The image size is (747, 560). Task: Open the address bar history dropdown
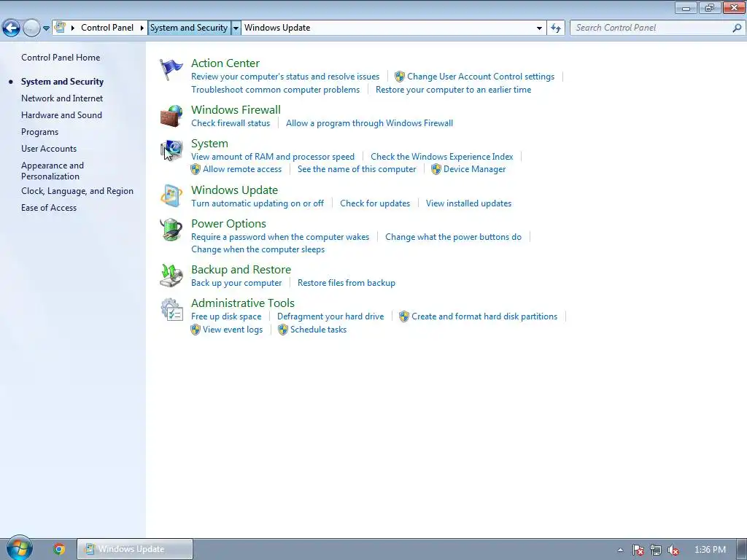pos(539,28)
